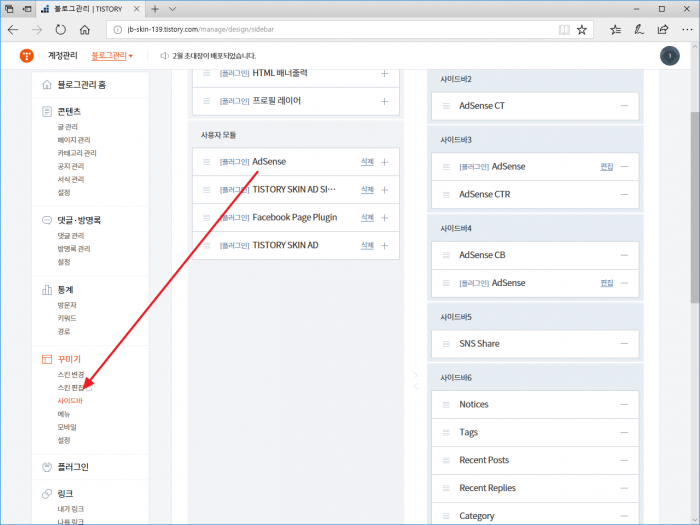The image size is (700, 525).
Task: Click plus icon next to Facebook Page Plugin
Action: 384,217
